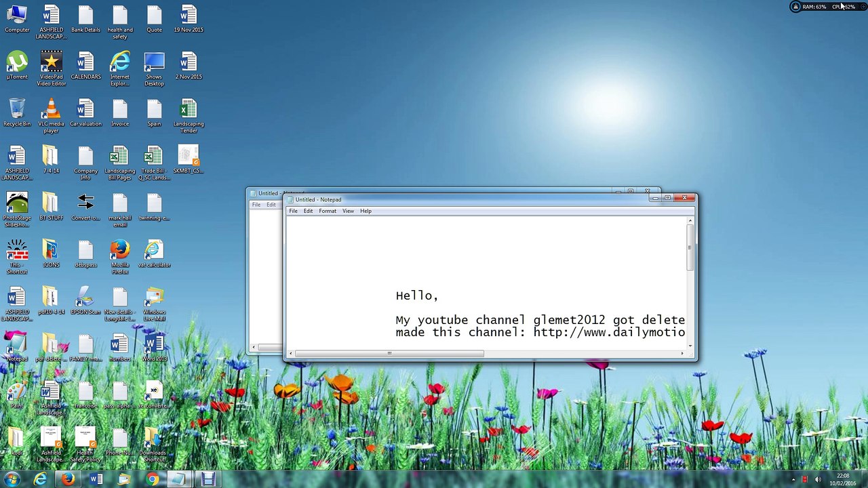Open the Format menu in Notepad
The width and height of the screenshot is (868, 488).
click(x=328, y=211)
